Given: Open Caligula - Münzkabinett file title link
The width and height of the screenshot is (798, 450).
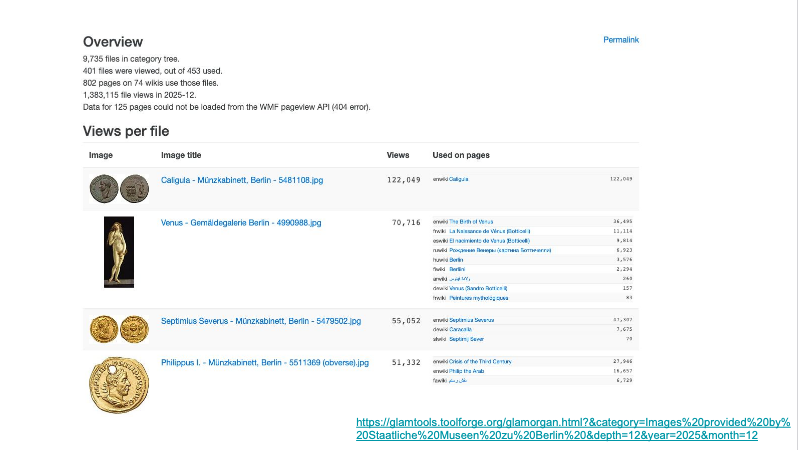Looking at the screenshot, I should click(241, 180).
